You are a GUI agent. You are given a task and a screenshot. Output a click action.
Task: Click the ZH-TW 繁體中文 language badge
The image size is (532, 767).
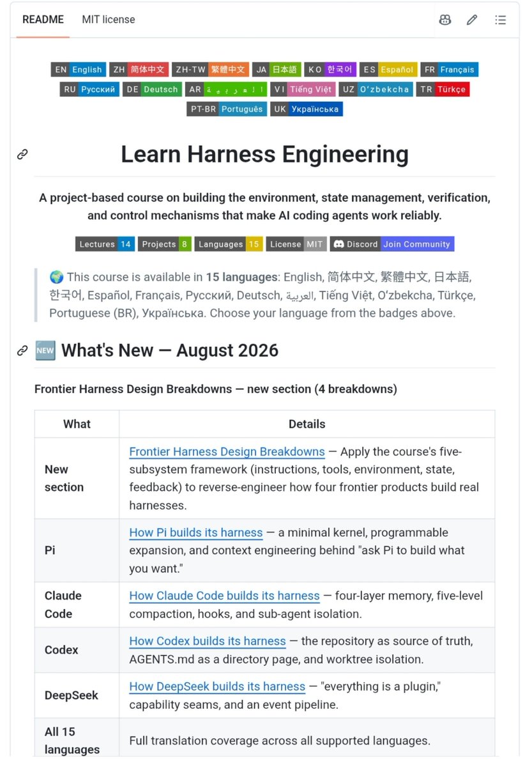pos(210,70)
